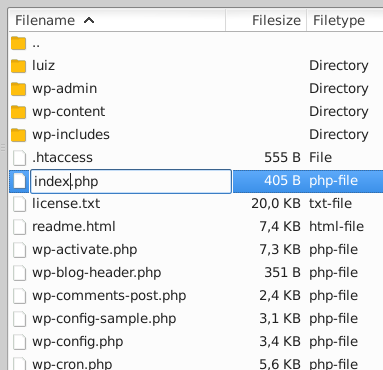Click the license.txt file icon

pos(19,204)
